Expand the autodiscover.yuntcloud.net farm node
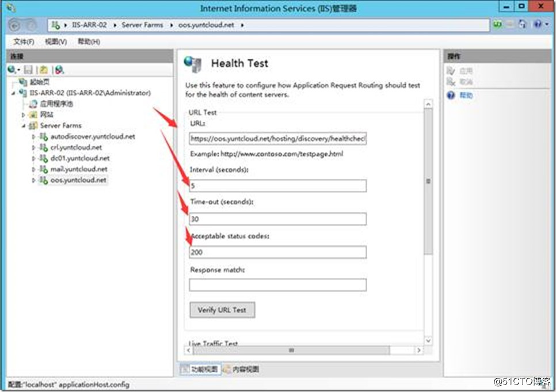 tap(33, 136)
